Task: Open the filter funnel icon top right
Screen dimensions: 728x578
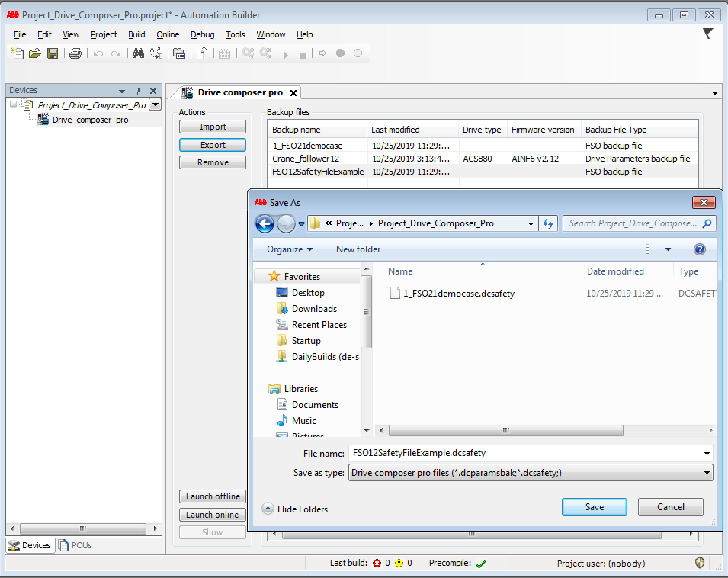Action: coord(707,34)
